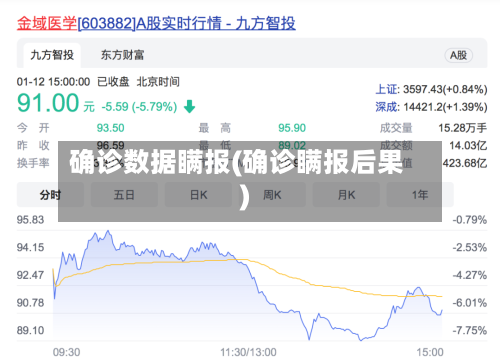
Task: Select the 日K chart tab
Action: pos(198,195)
